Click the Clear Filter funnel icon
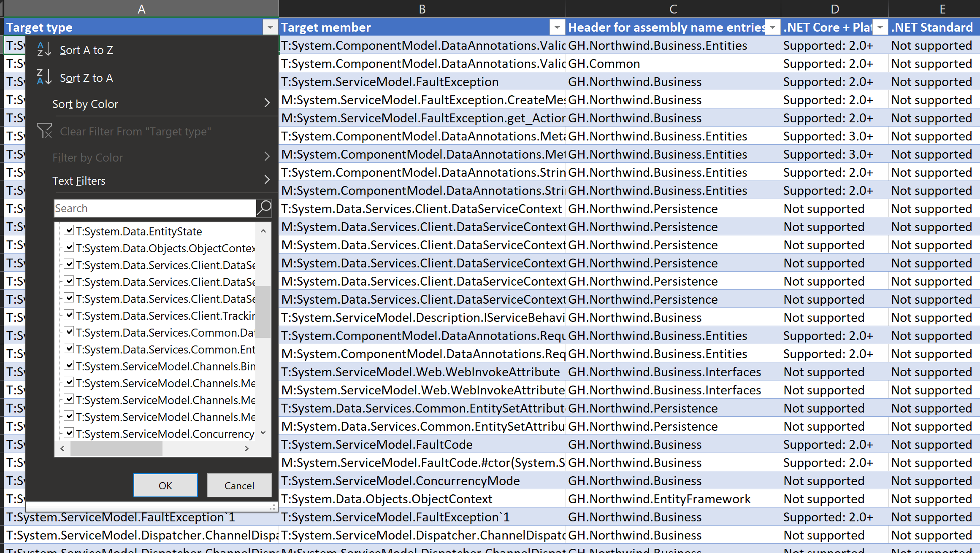The image size is (980, 553). pos(44,131)
